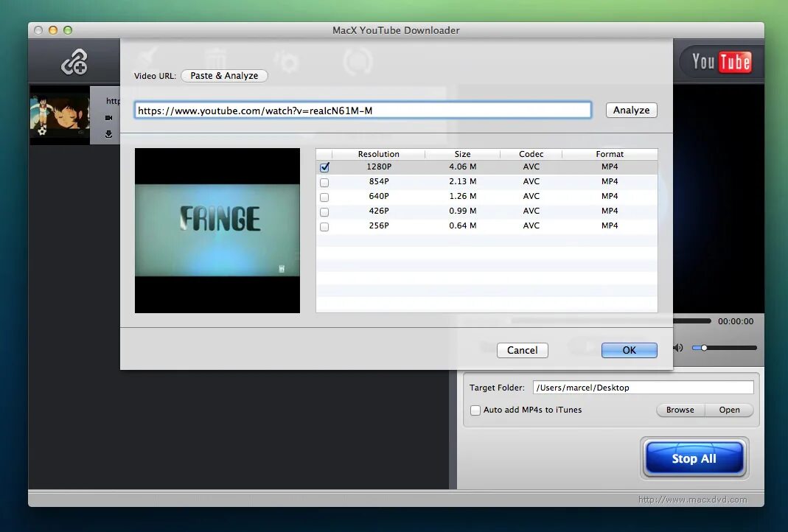Click the 1280P resolution text
788x532 pixels.
point(378,167)
